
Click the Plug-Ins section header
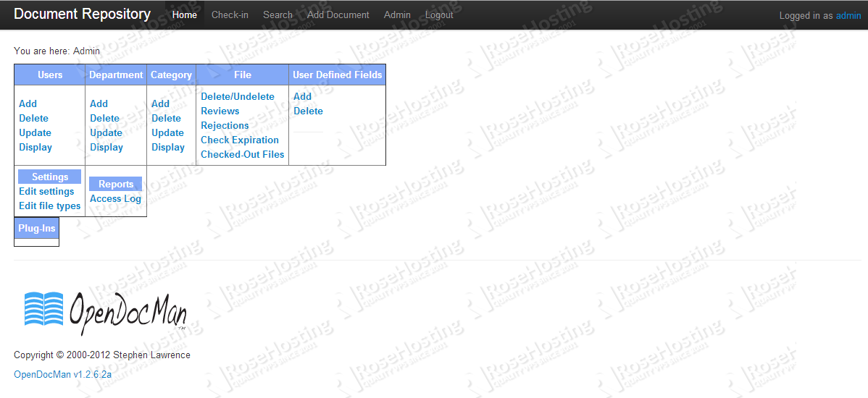[36, 228]
